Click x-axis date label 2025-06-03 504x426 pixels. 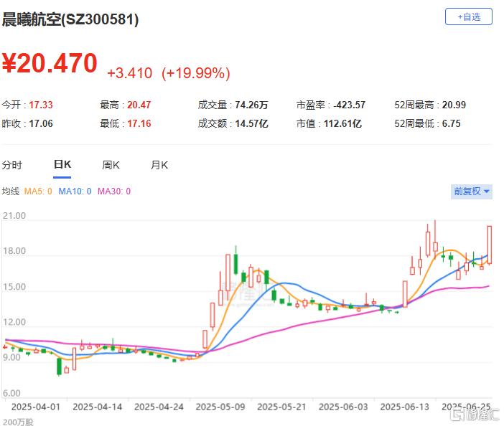(343, 407)
